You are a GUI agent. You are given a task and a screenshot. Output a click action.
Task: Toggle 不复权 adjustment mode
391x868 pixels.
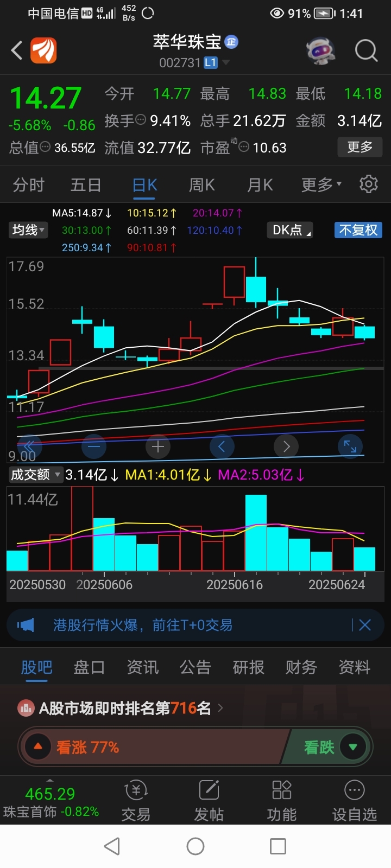pyautogui.click(x=358, y=230)
